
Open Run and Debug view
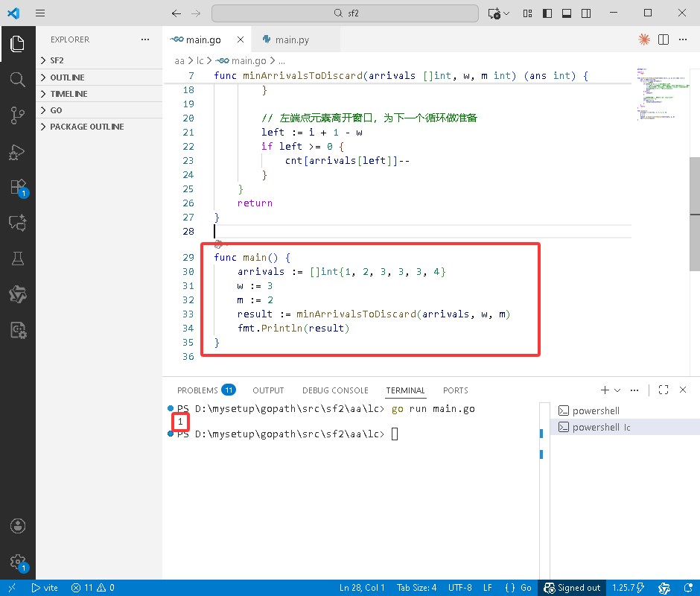17,152
